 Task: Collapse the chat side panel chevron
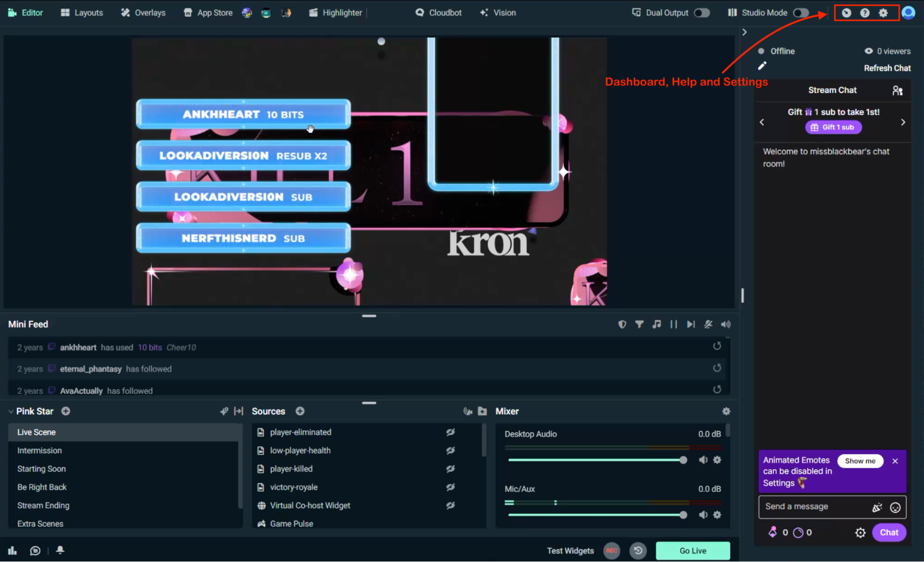[744, 32]
